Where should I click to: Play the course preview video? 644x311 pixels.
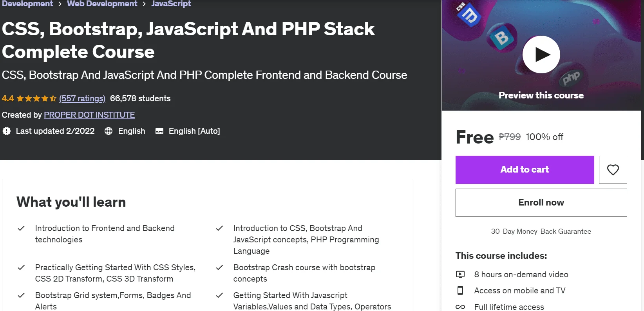coord(541,55)
